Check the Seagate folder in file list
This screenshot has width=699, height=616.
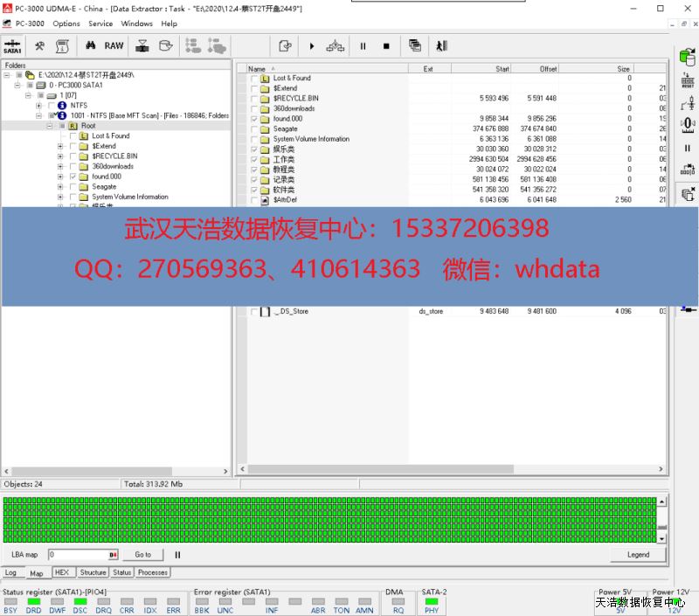pos(254,128)
